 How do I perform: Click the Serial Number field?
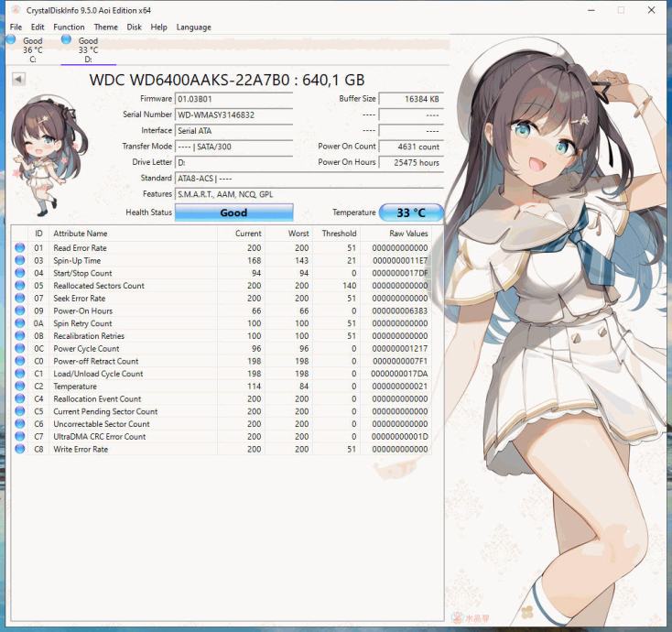[x=233, y=114]
